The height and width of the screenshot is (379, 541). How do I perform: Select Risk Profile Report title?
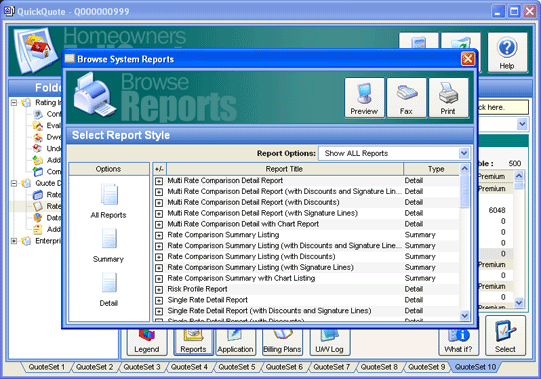pyautogui.click(x=197, y=289)
